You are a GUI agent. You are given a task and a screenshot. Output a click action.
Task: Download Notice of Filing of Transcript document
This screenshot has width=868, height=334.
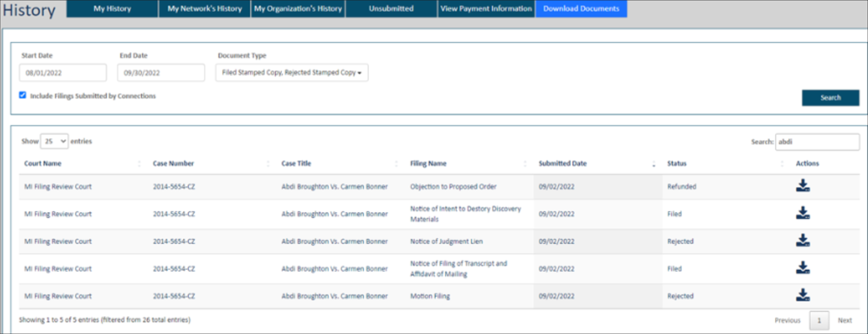tap(803, 268)
